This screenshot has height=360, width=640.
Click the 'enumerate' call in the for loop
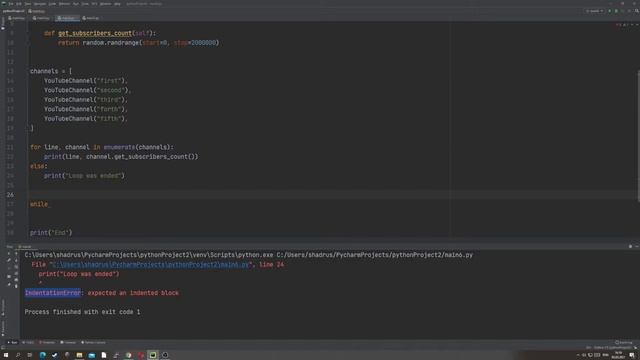coord(119,147)
